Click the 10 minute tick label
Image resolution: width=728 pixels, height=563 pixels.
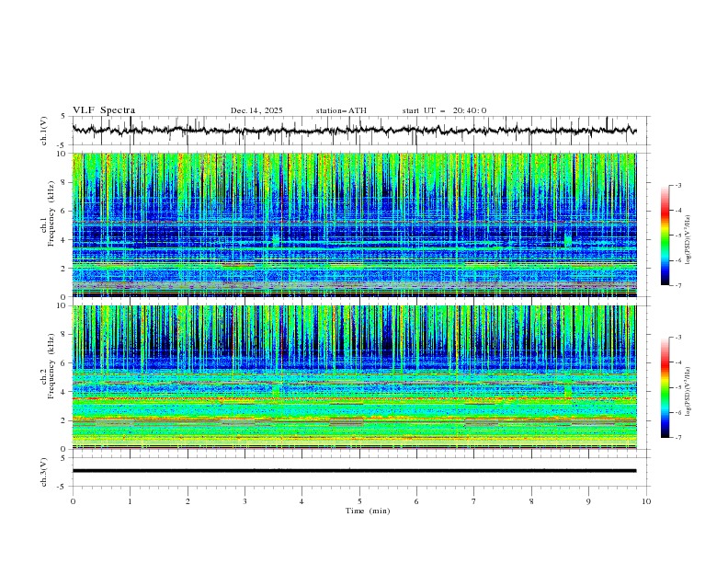coord(646,501)
